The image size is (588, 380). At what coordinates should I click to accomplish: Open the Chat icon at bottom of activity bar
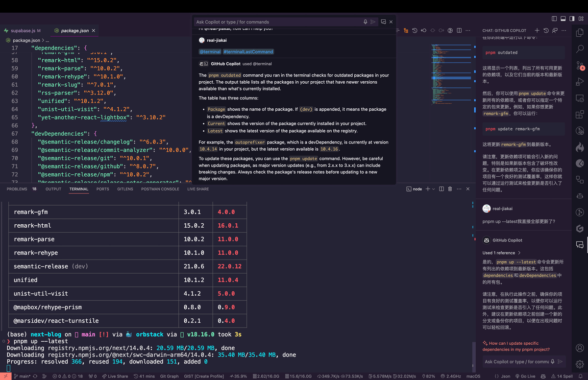click(x=580, y=244)
